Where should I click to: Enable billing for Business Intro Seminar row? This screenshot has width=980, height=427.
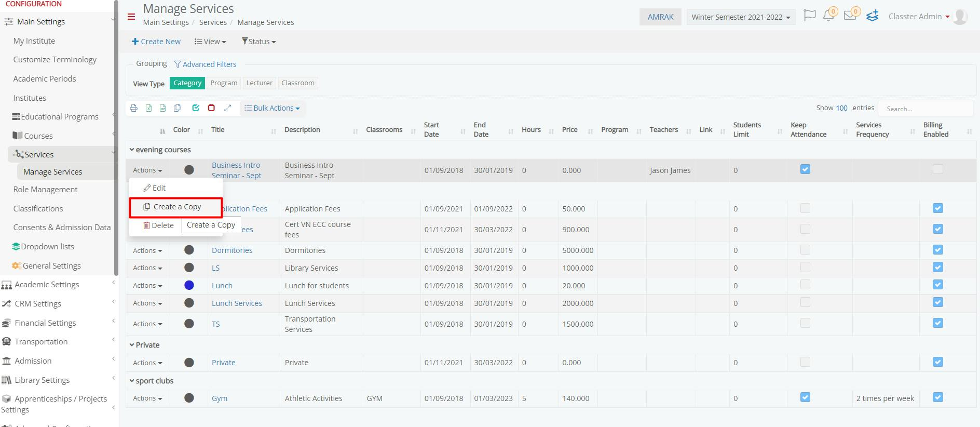tap(938, 169)
